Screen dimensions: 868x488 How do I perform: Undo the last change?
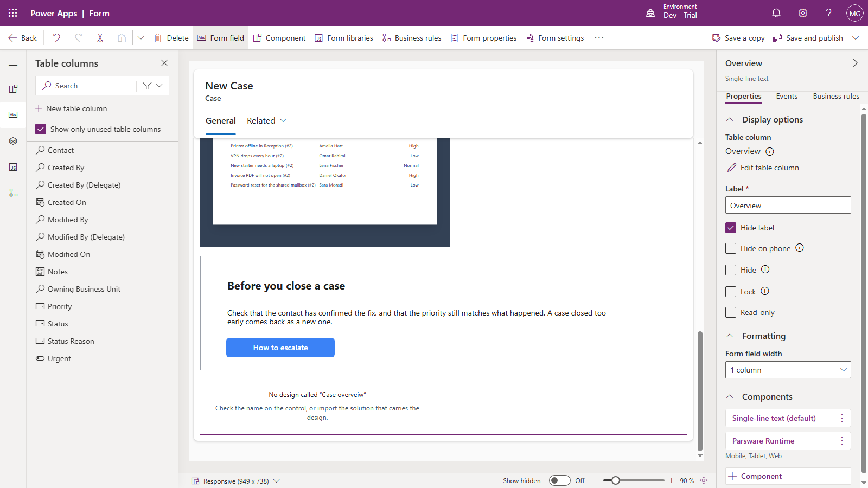tap(56, 38)
